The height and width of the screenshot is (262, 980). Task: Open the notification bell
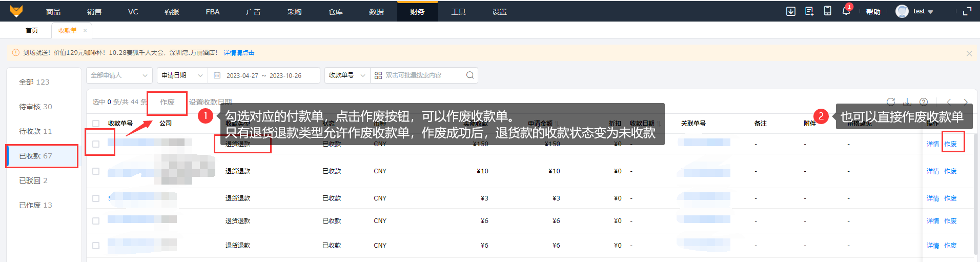point(846,11)
